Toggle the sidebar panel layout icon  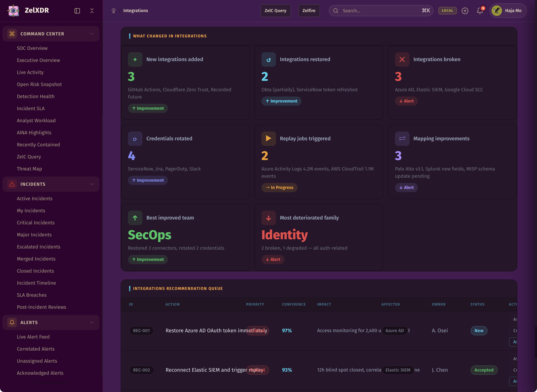[77, 11]
